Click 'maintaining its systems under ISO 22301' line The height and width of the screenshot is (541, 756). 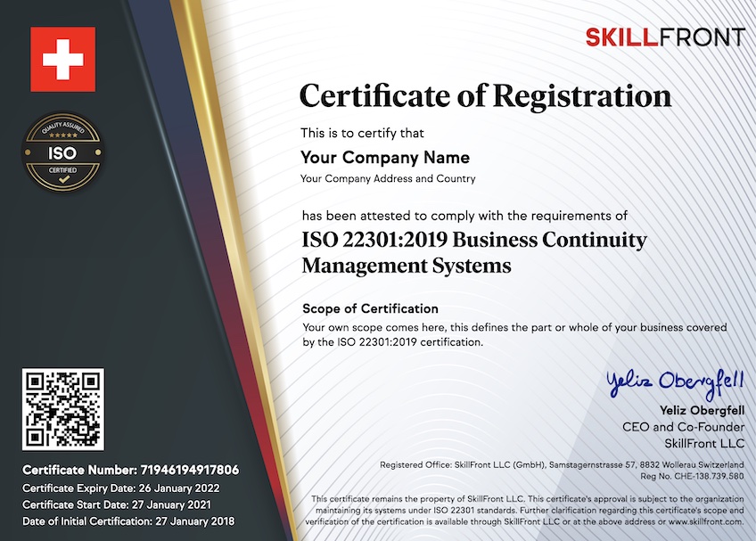[530, 510]
